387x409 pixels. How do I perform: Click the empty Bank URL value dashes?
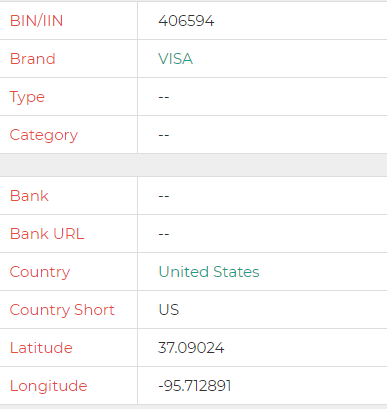click(x=164, y=234)
